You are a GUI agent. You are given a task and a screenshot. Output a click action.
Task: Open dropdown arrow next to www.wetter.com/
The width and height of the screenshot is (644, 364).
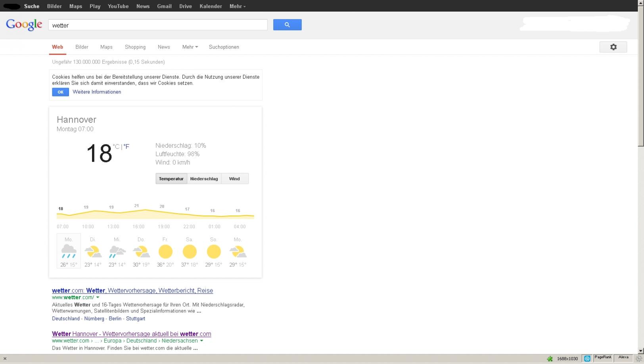pyautogui.click(x=98, y=297)
